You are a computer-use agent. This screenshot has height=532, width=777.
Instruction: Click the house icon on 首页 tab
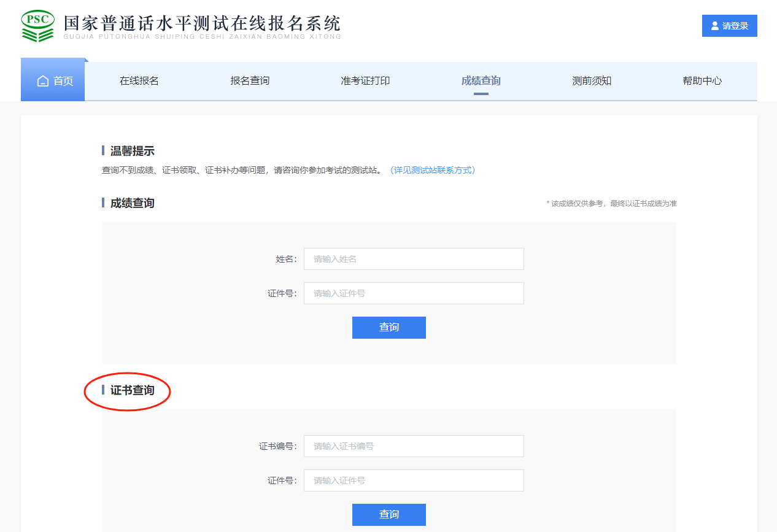42,81
